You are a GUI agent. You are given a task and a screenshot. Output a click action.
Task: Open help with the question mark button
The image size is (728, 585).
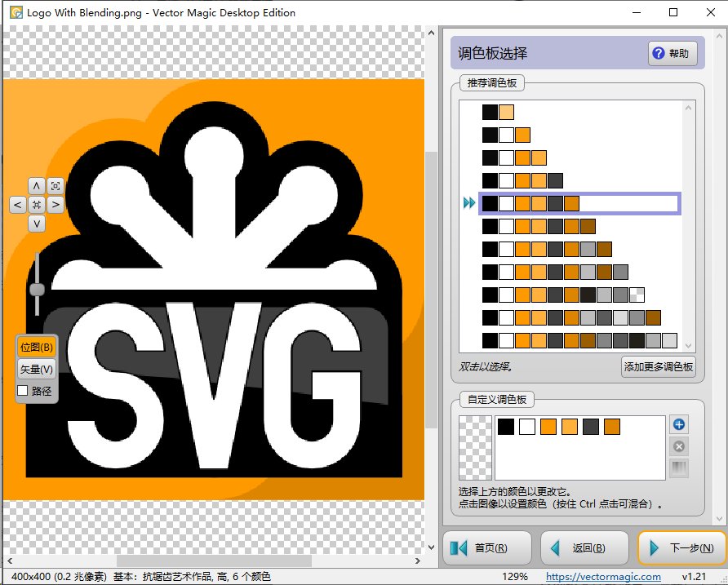[x=673, y=53]
